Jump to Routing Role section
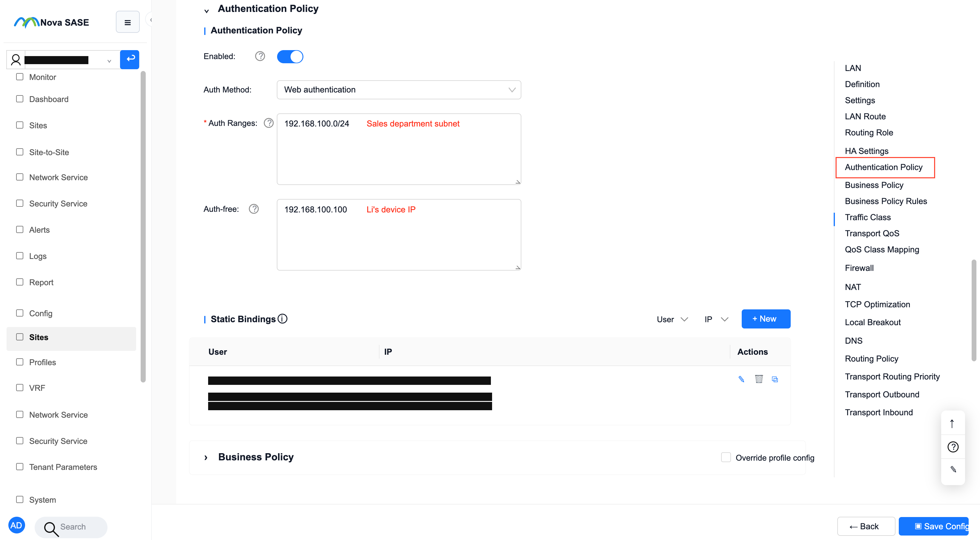The width and height of the screenshot is (980, 540). point(869,133)
